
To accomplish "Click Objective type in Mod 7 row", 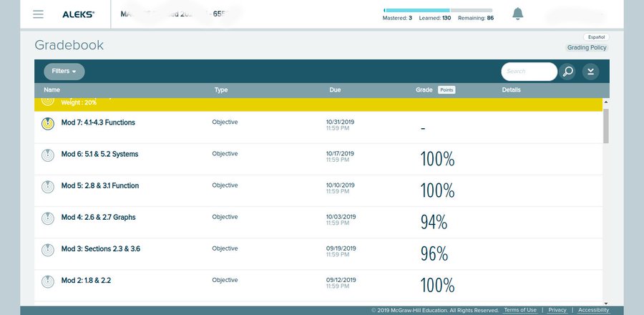I will pyautogui.click(x=225, y=122).
